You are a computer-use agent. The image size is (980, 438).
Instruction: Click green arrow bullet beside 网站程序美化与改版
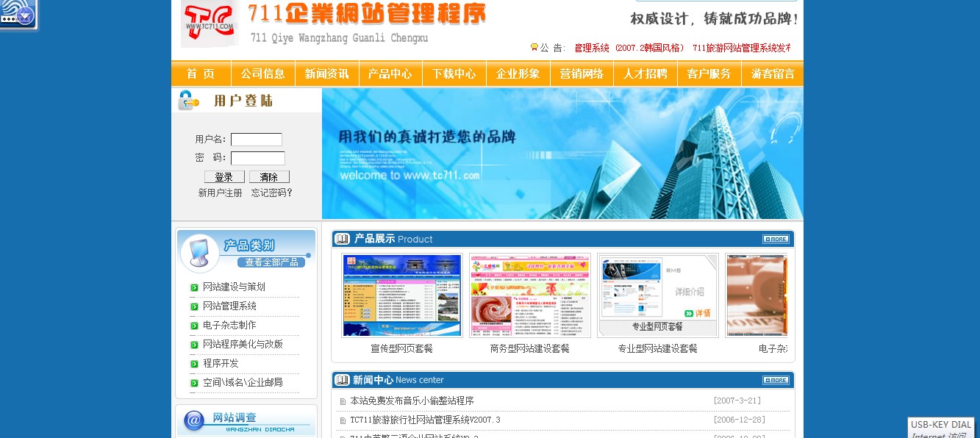[194, 345]
